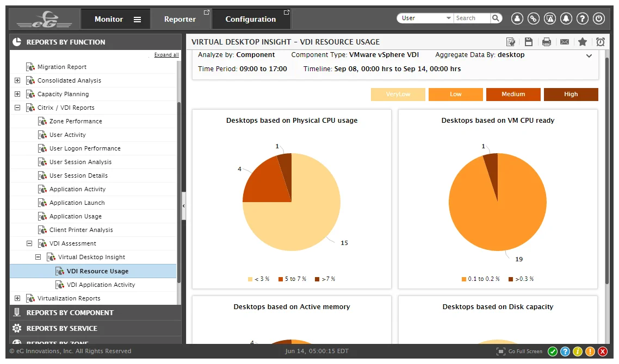The height and width of the screenshot is (364, 619).
Task: Click the '5 to 7 %' legend entry
Action: click(x=293, y=279)
